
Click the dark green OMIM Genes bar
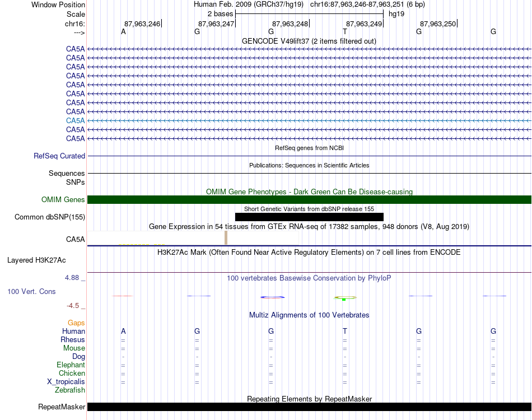(309, 199)
